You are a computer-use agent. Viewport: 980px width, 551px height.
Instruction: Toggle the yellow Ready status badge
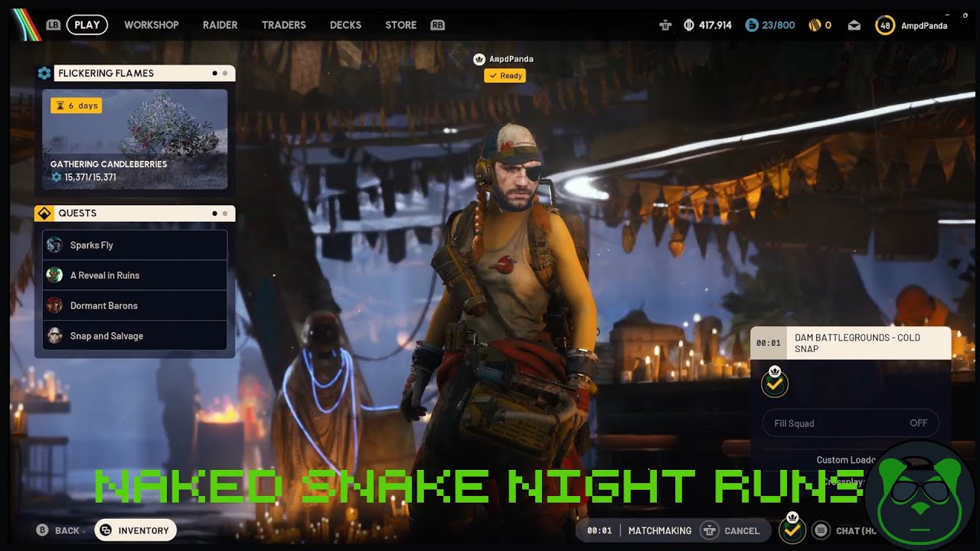coord(505,76)
